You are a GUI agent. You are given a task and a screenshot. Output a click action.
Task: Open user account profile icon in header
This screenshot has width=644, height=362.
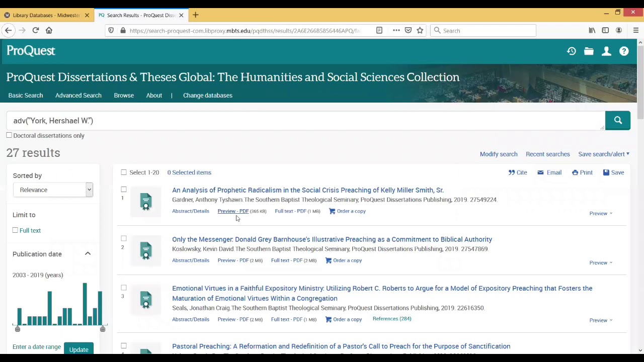pyautogui.click(x=606, y=51)
